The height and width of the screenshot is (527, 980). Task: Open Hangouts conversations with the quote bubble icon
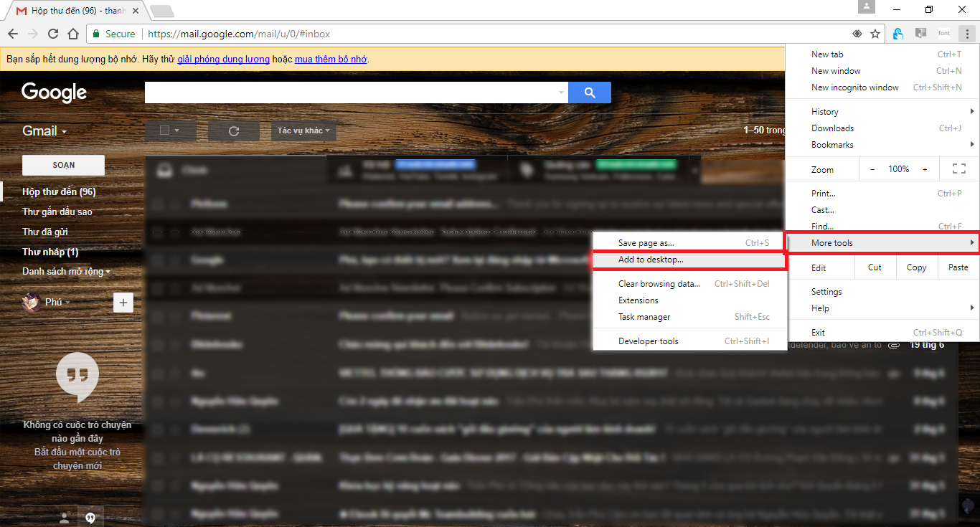pos(90,518)
